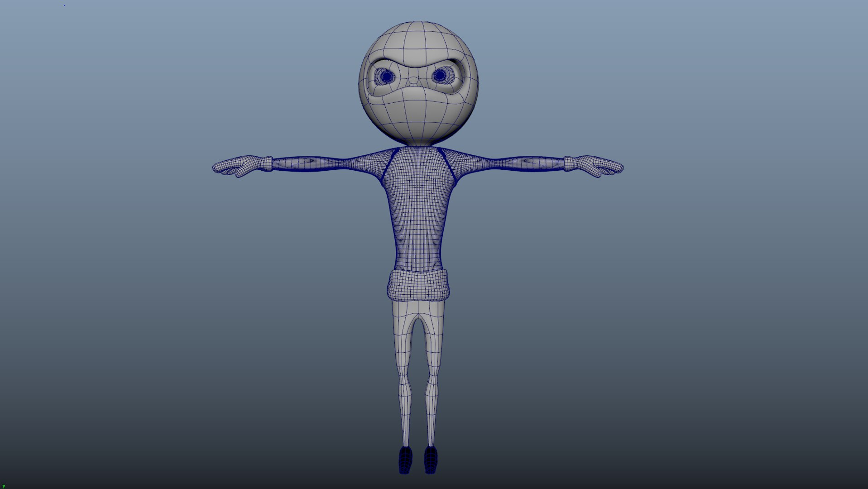This screenshot has height=489, width=868.
Task: Click the eye on the viewer's left
Action: [386, 77]
